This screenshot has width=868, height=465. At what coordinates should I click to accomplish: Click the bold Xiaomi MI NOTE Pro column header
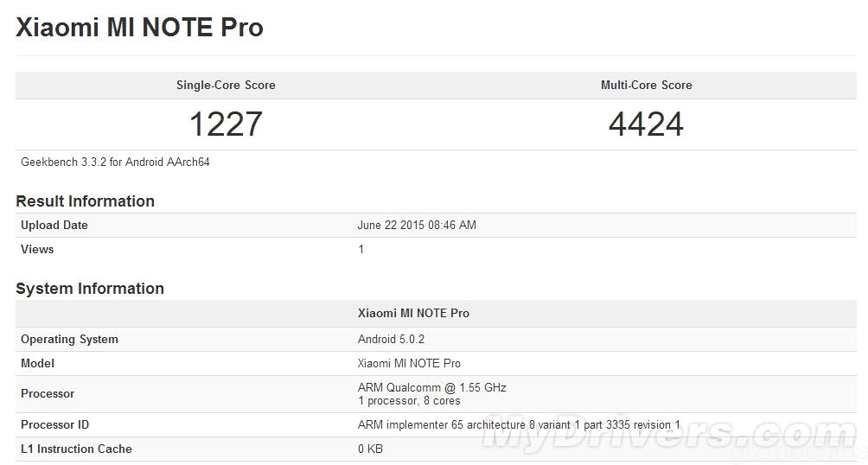click(413, 313)
